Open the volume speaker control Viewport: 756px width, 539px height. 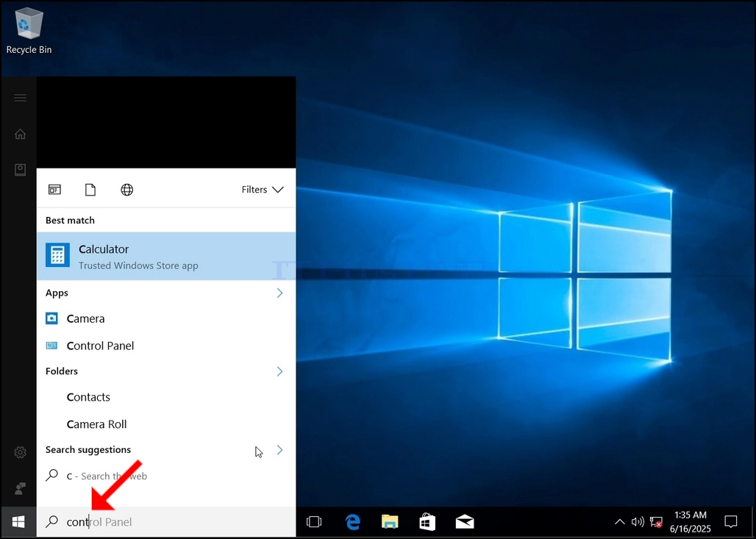(x=638, y=521)
